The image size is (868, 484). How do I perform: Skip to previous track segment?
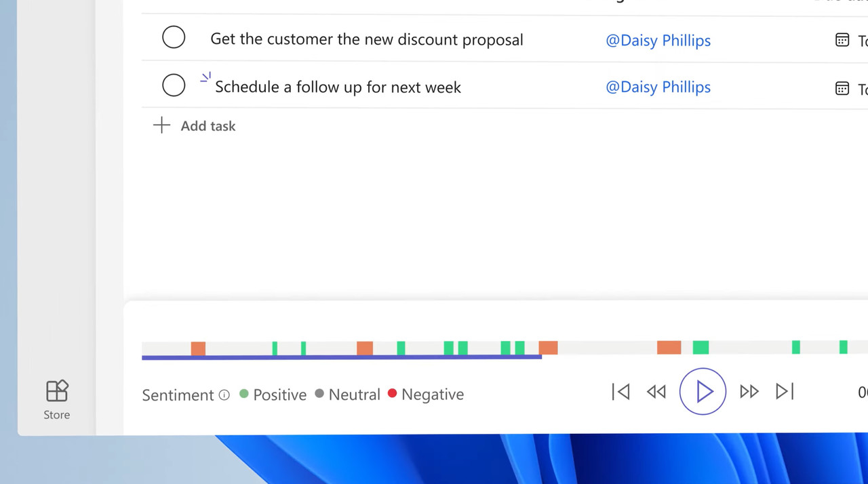point(620,391)
